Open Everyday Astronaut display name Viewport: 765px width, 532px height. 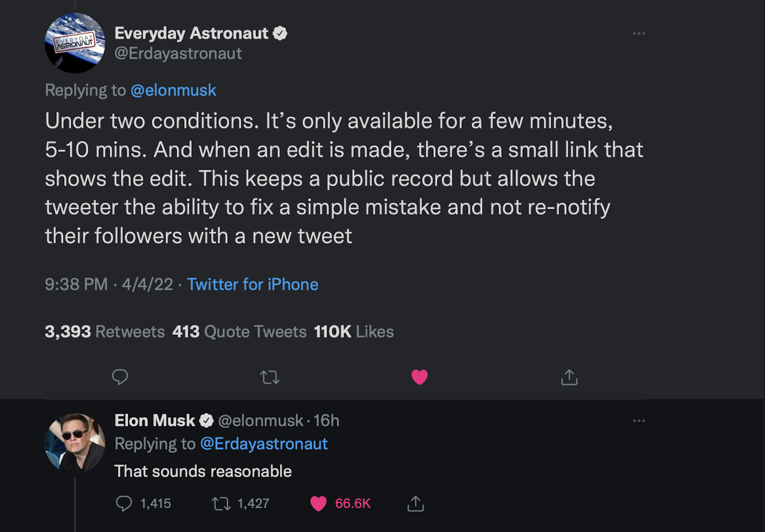(191, 34)
